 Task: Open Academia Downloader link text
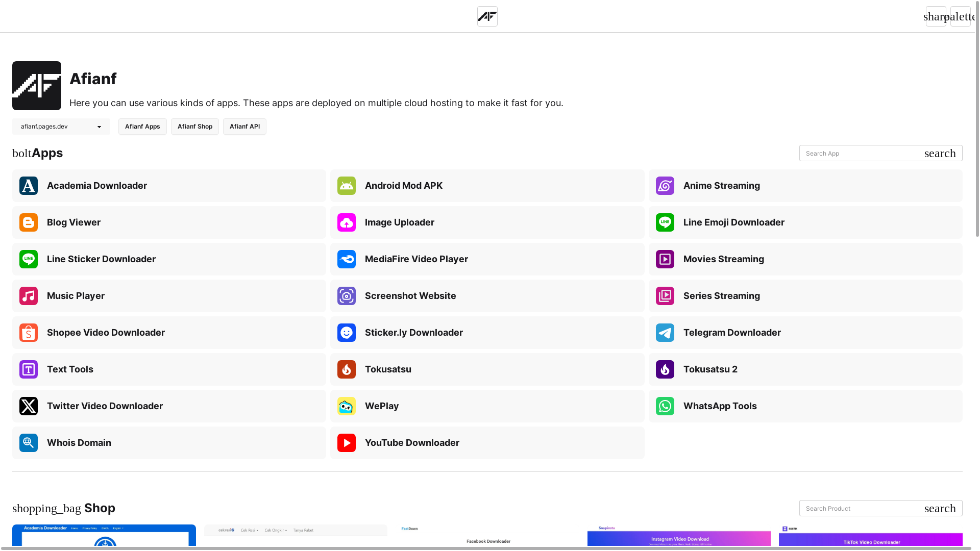point(97,186)
